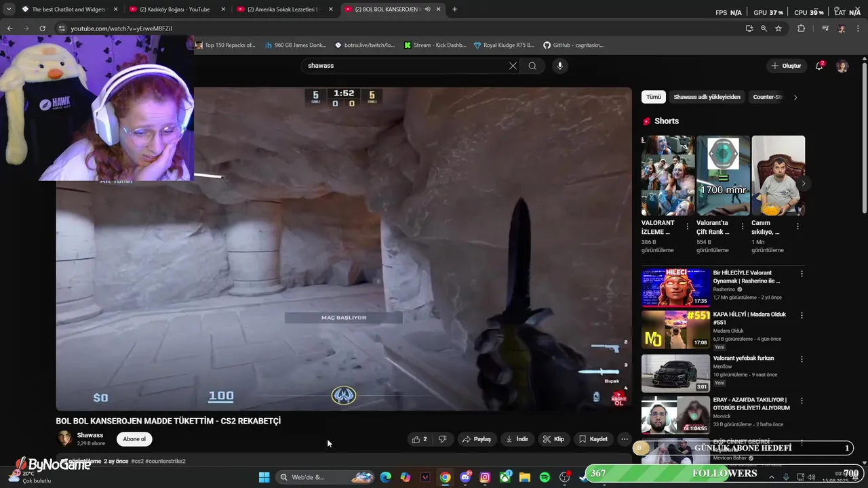Open Microsoft Edge from taskbar

(x=386, y=477)
